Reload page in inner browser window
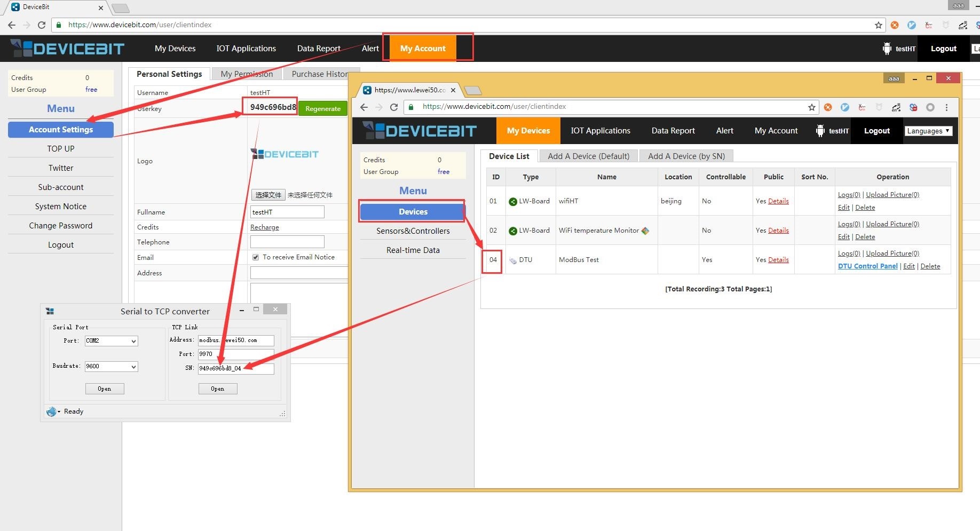 394,107
